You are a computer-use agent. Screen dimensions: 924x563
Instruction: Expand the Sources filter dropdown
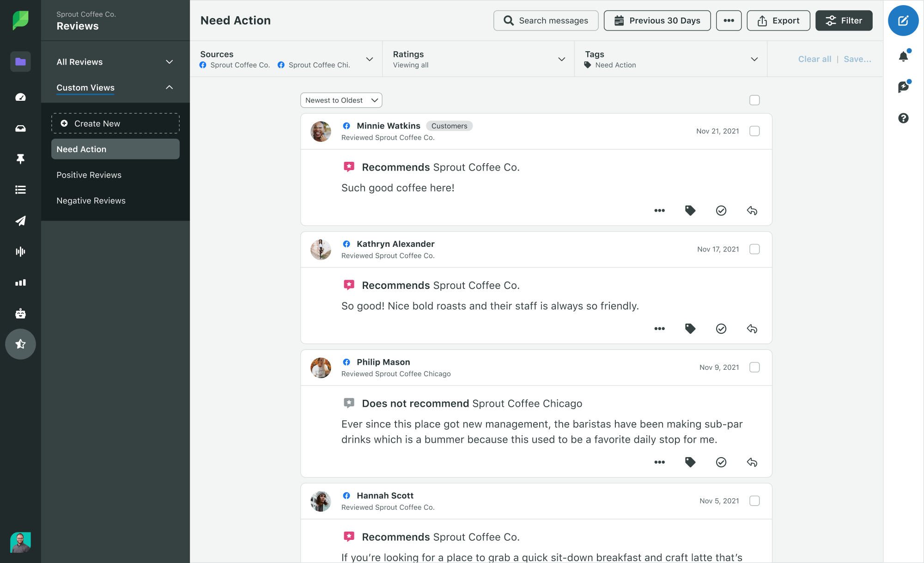point(370,59)
